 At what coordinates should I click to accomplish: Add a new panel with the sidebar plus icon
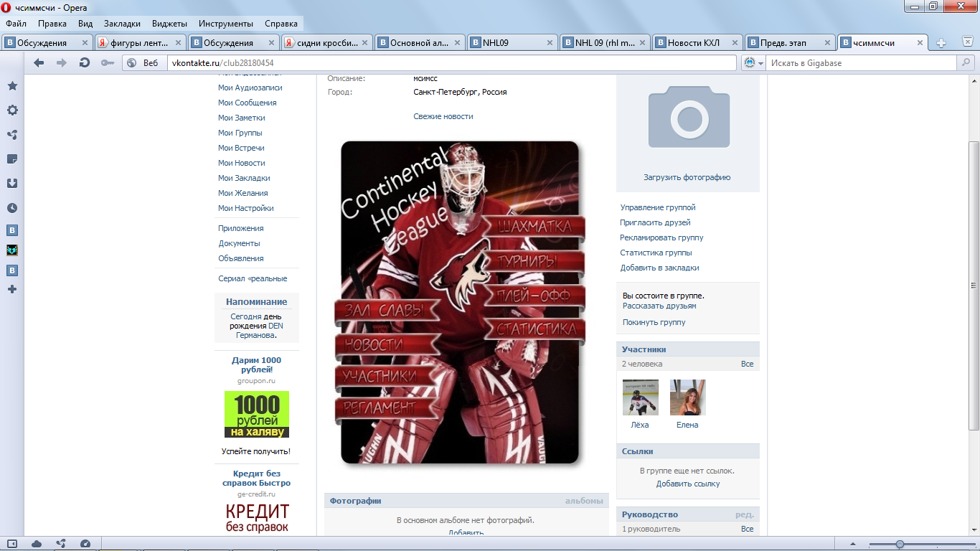[x=12, y=289]
